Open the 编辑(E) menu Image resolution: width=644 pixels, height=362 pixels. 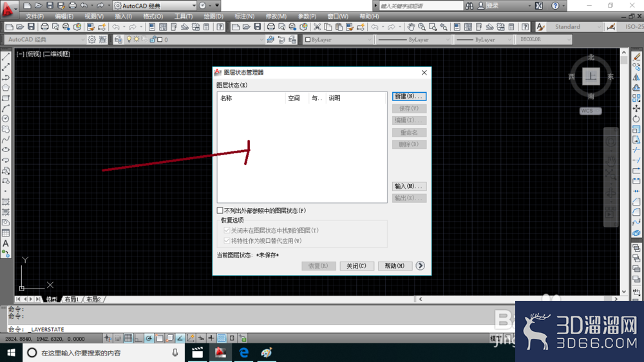[64, 17]
